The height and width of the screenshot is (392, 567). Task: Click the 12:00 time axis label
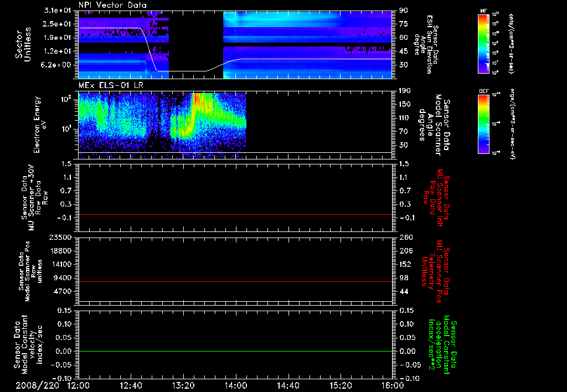coord(79,385)
